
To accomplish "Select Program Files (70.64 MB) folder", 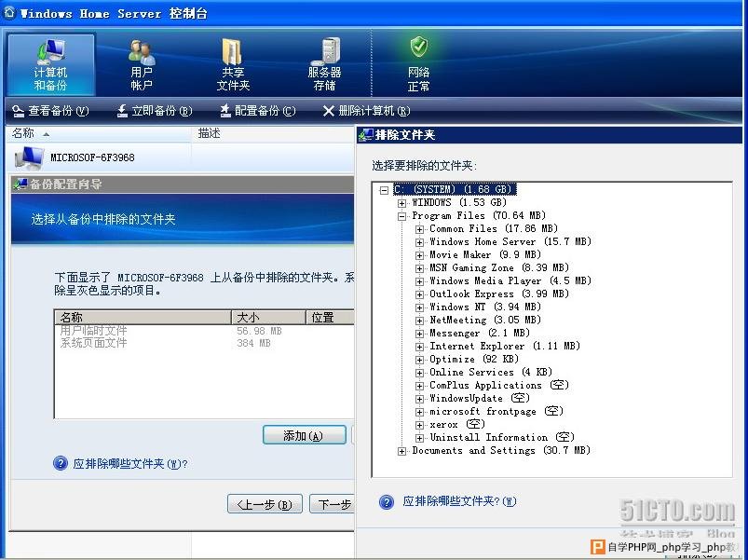I will (479, 215).
